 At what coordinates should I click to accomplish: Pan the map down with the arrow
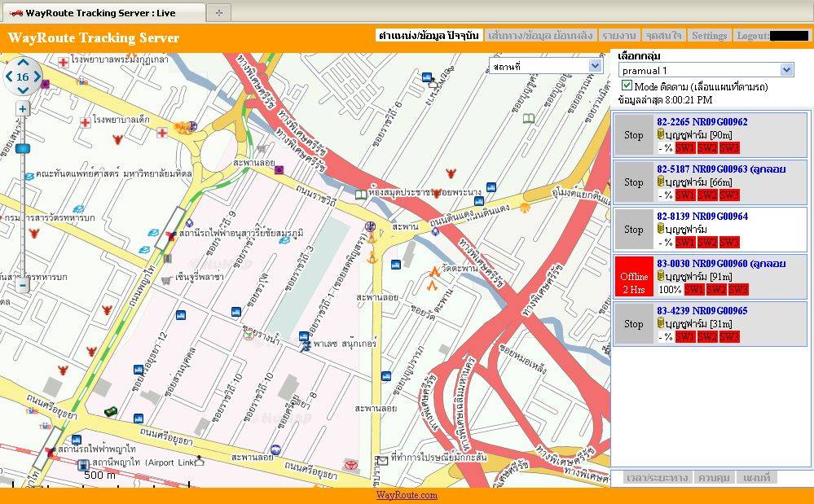pos(23,90)
